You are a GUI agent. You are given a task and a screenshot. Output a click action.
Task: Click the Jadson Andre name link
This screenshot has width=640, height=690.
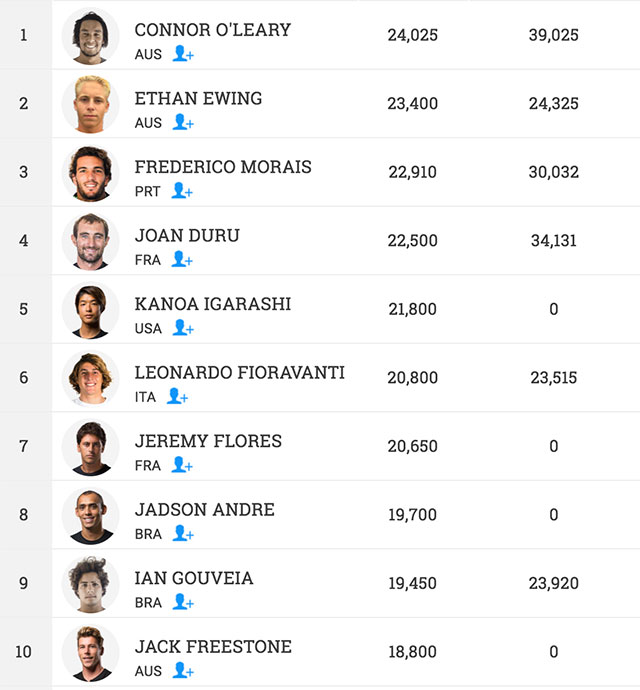(x=204, y=510)
